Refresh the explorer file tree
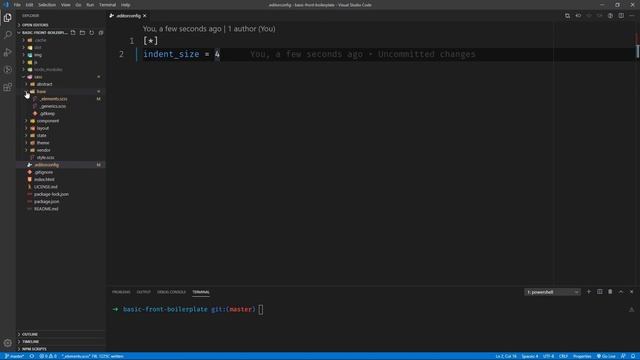This screenshot has height=360, width=640. [91, 33]
